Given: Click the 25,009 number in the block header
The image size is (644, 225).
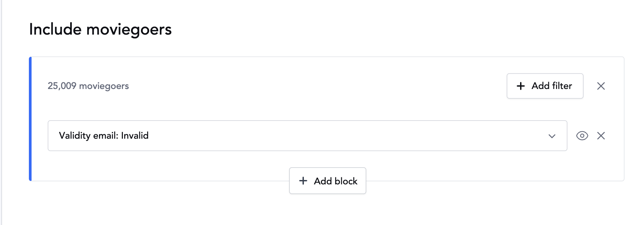Looking at the screenshot, I should tap(62, 86).
